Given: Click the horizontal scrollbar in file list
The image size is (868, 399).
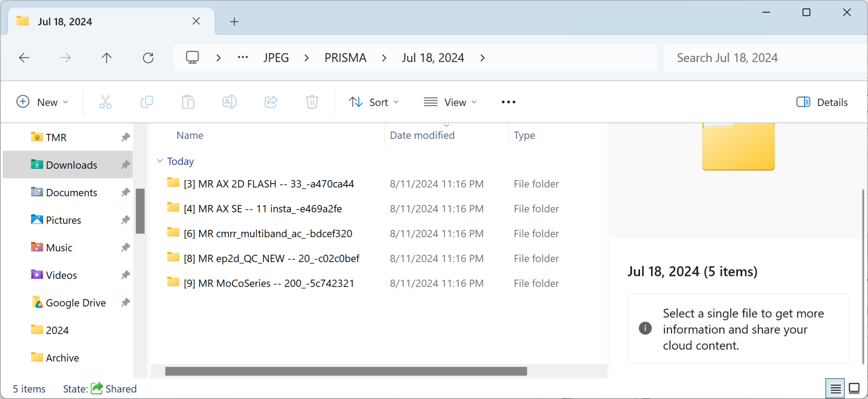Looking at the screenshot, I should point(346,371).
